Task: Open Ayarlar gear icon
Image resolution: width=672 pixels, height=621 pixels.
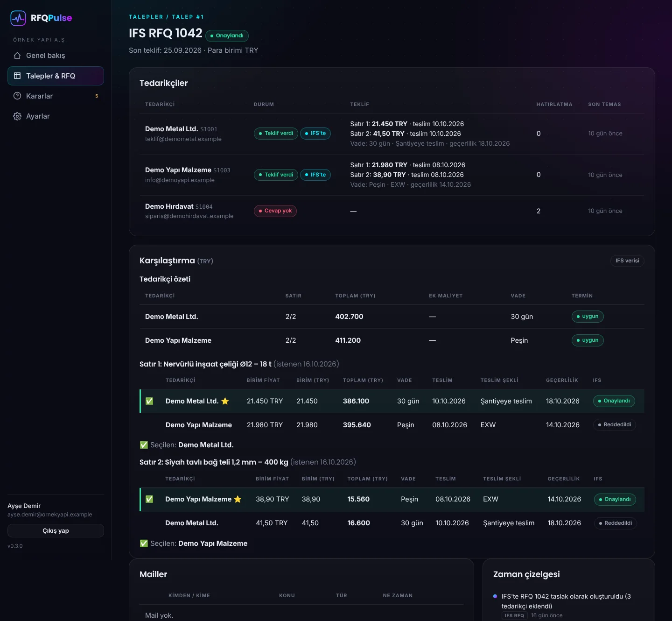Action: pyautogui.click(x=17, y=116)
